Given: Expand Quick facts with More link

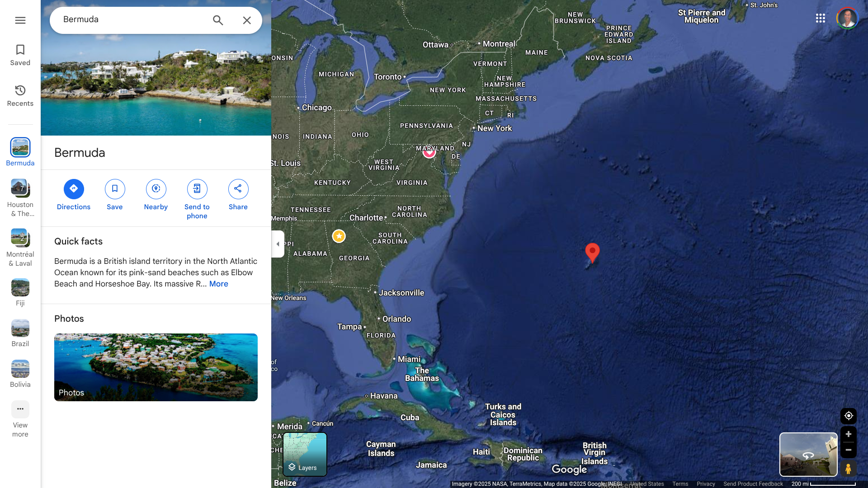Looking at the screenshot, I should tap(218, 284).
